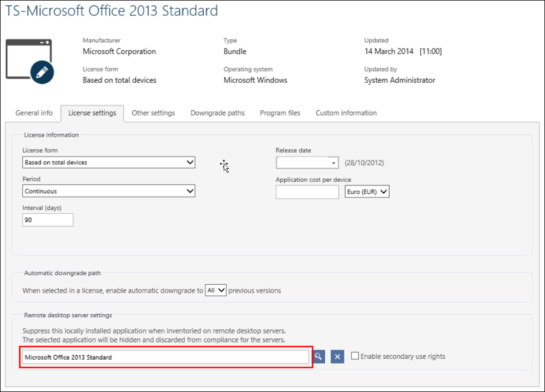Click the TS-Microsoft Office 2013 Standard title
The width and height of the screenshot is (545, 392).
coord(110,11)
